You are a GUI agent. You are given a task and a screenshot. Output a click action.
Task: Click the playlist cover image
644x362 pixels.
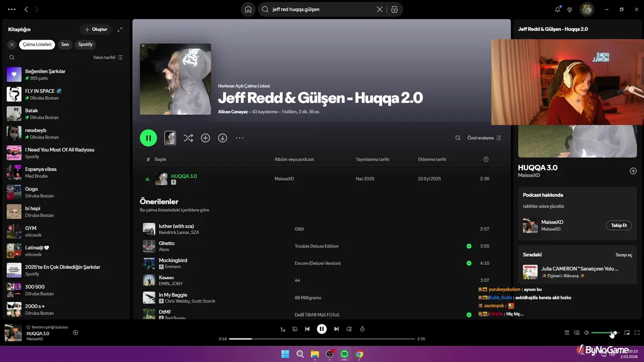click(175, 79)
